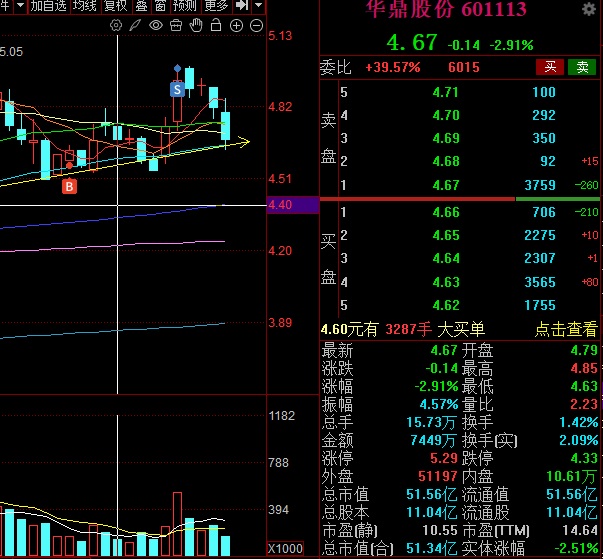This screenshot has width=603, height=559.
Task: Click 加自选 toolbar item
Action: coord(48,5)
